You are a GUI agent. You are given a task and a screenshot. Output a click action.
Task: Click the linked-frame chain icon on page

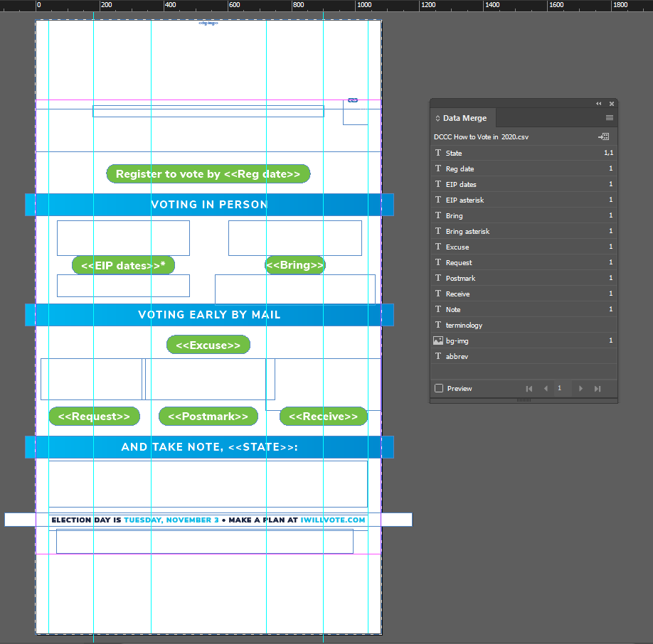tap(353, 100)
